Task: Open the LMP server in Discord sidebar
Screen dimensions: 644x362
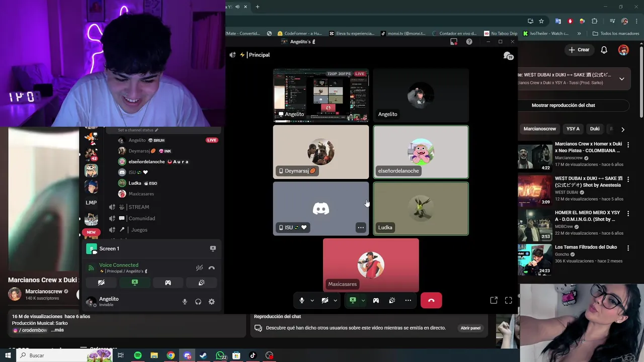Action: [x=91, y=203]
